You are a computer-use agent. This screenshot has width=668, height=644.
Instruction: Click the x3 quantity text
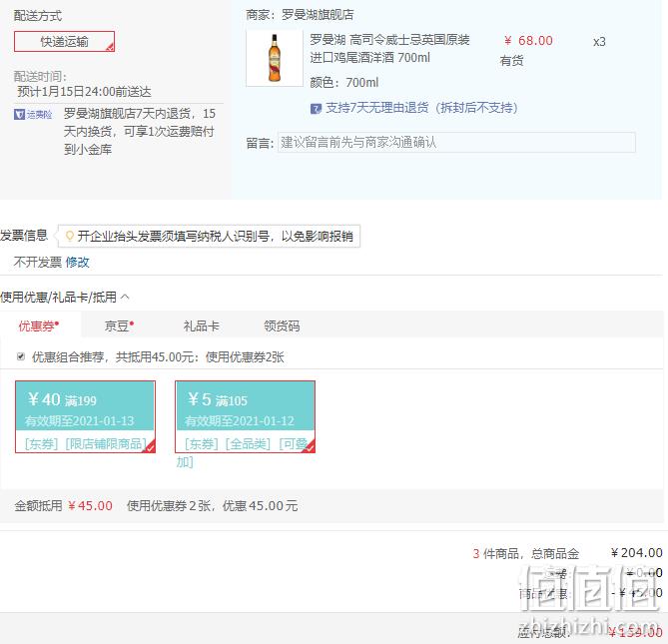click(x=599, y=42)
